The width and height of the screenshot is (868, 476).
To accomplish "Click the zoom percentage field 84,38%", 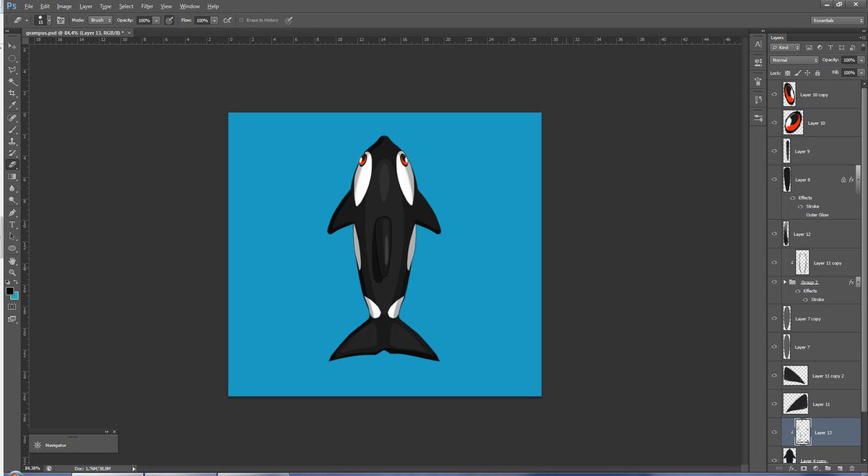I will tap(32, 468).
